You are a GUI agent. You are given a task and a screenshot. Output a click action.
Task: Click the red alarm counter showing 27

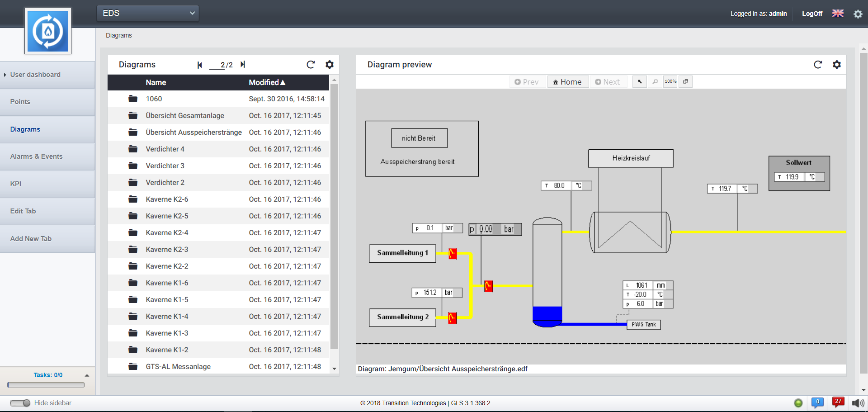click(838, 402)
